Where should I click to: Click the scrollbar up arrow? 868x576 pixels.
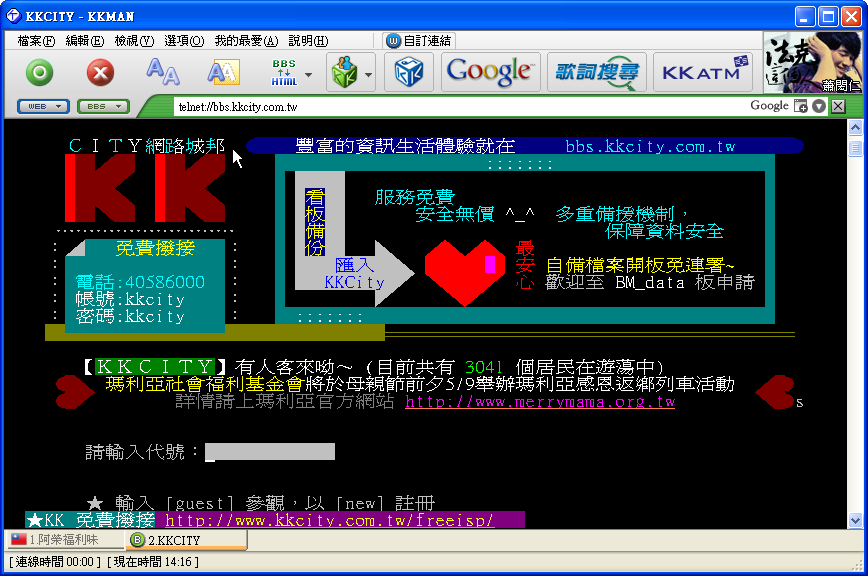855,128
